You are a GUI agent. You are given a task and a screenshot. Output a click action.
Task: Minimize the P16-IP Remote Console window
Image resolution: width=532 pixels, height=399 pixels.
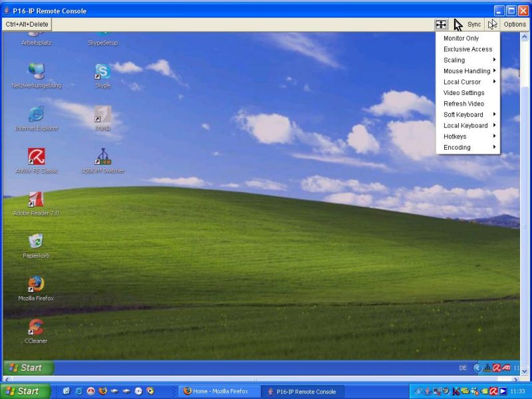[x=499, y=11]
